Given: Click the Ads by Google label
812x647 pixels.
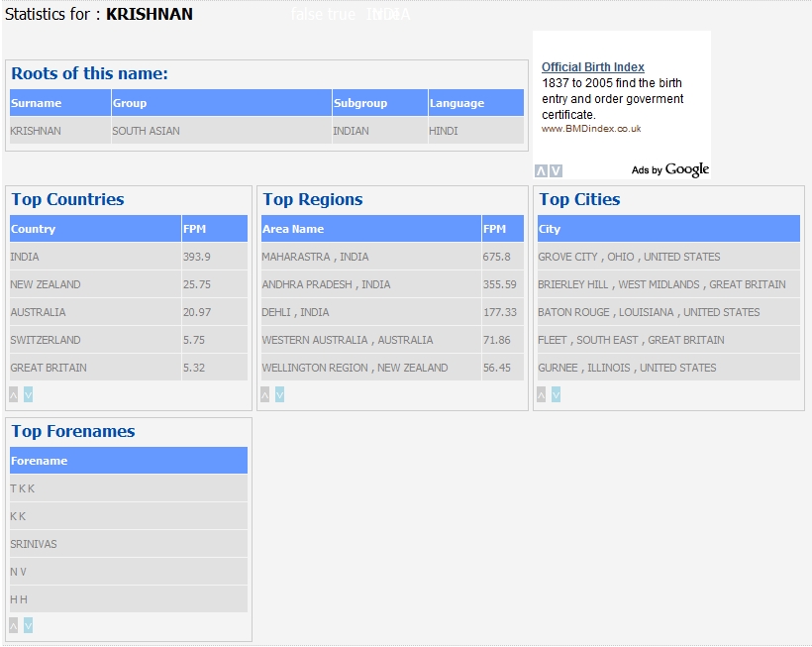Looking at the screenshot, I should pos(670,170).
